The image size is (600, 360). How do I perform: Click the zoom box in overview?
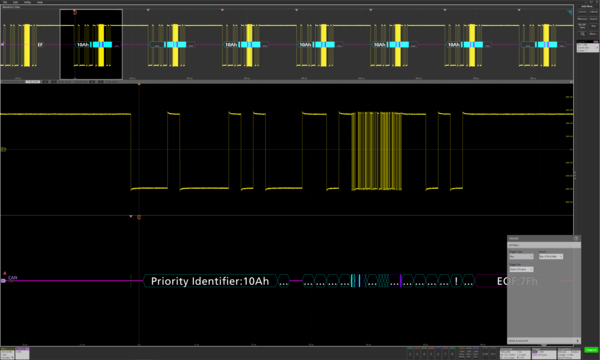91,44
